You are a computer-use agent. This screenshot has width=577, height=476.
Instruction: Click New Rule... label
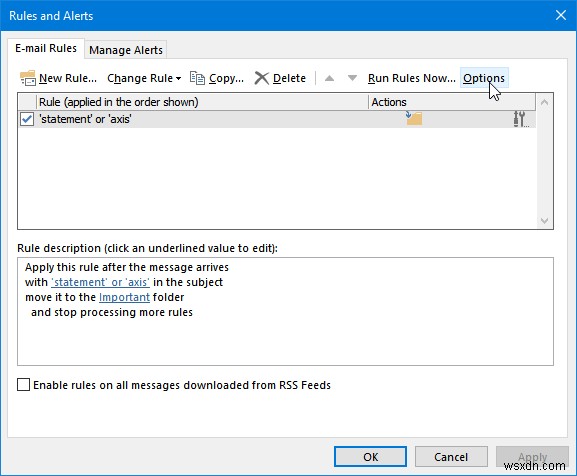click(x=68, y=78)
